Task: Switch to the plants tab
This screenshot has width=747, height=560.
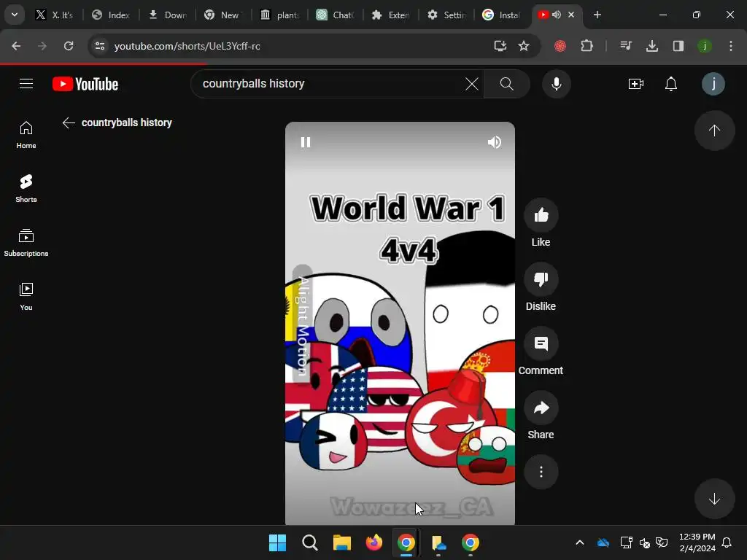Action: (279, 15)
